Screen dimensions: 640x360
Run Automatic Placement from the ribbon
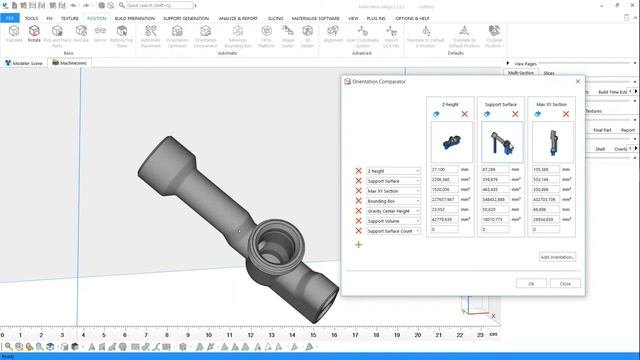(x=151, y=36)
